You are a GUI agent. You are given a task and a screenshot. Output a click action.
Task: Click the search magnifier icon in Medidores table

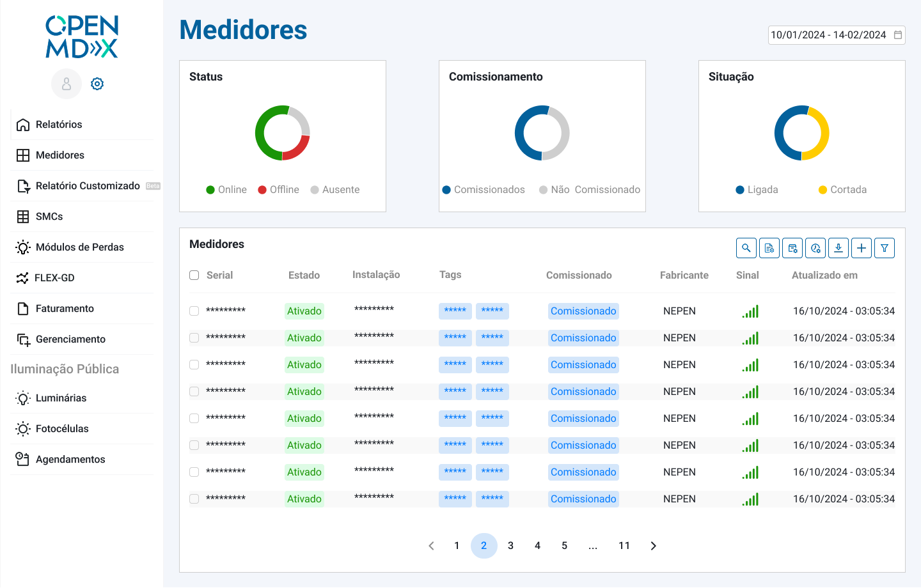point(746,248)
